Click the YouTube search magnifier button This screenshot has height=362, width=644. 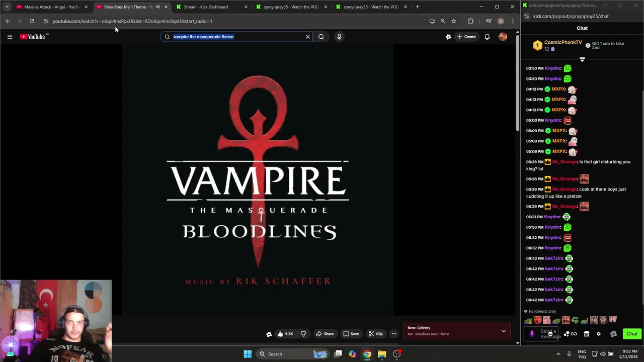click(321, 37)
